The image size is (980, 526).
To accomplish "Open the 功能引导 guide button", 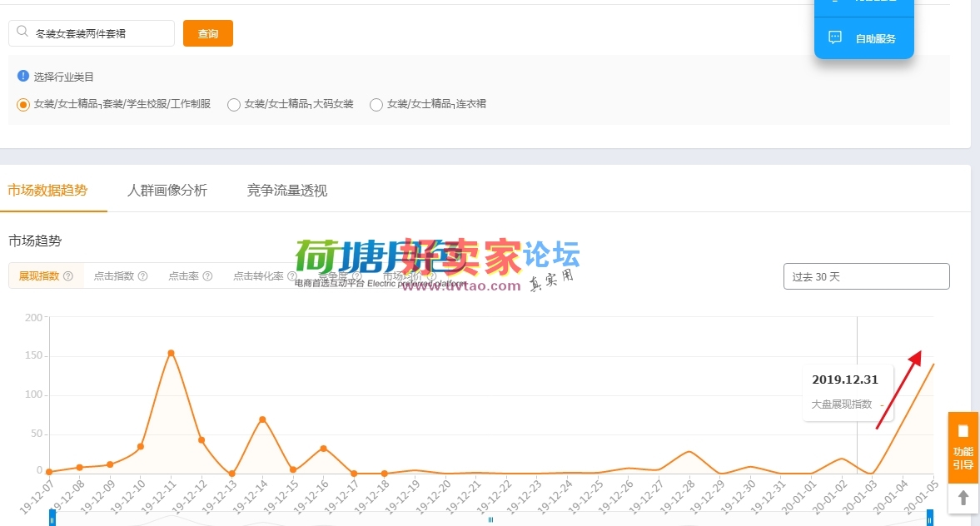I will [963, 448].
